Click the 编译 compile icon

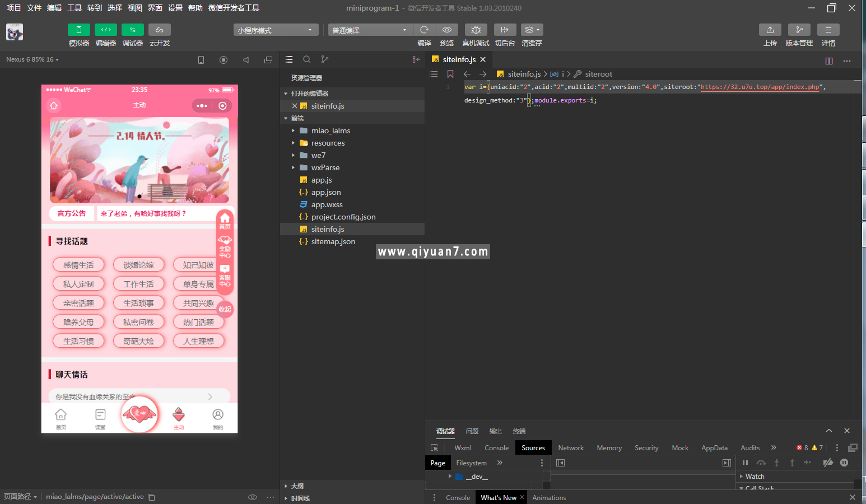click(424, 30)
